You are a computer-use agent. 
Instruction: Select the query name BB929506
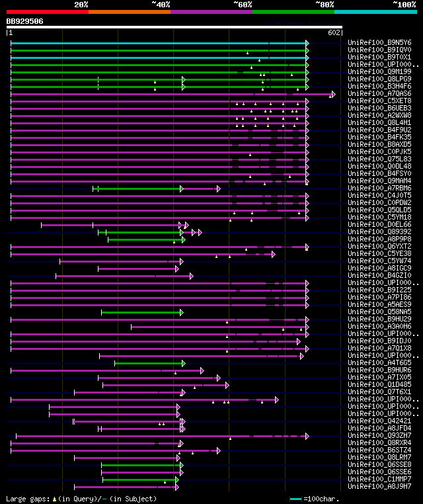point(24,22)
